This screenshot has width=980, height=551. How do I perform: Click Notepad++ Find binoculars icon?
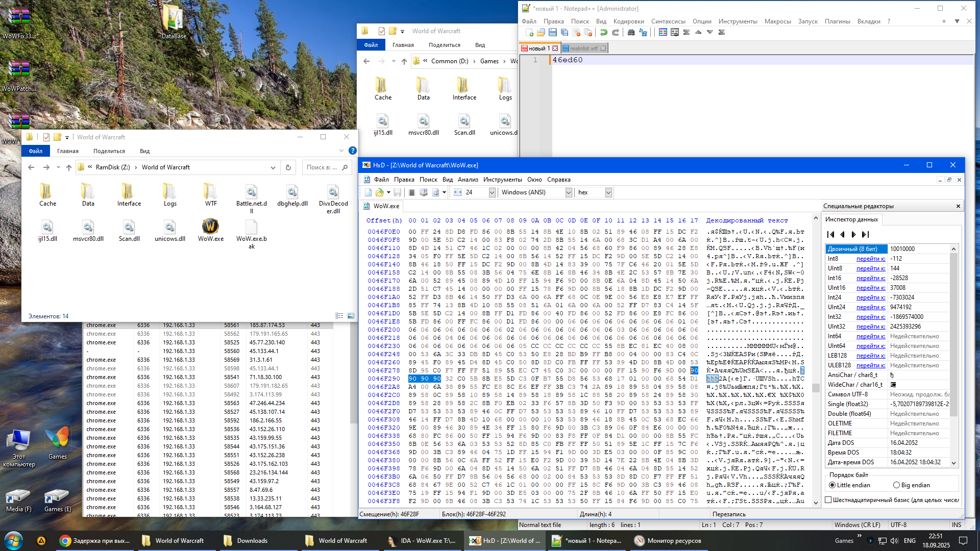pyautogui.click(x=631, y=33)
